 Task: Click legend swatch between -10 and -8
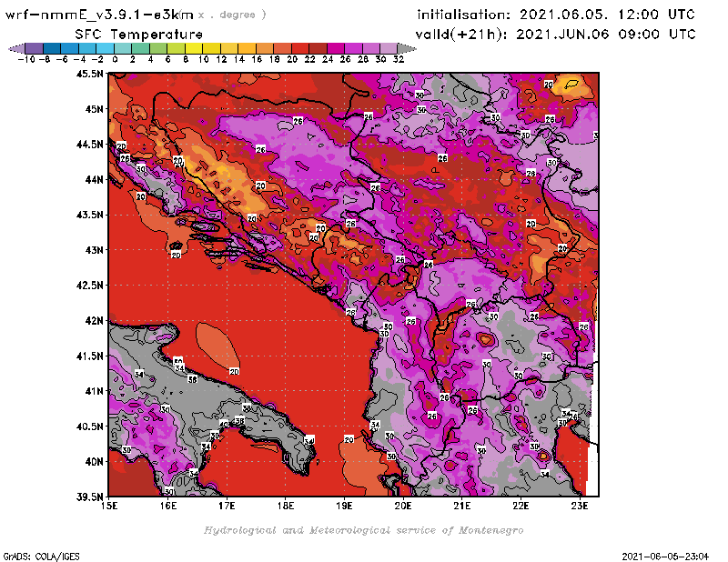(x=35, y=48)
